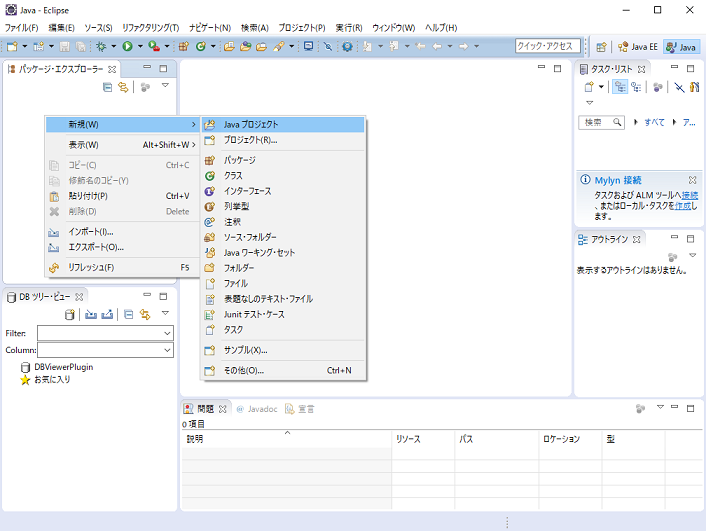Click インポート(I)... in context menu

(122, 232)
